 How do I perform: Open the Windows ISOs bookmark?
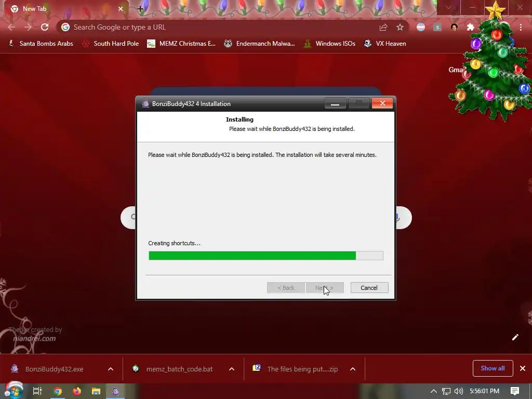click(329, 44)
